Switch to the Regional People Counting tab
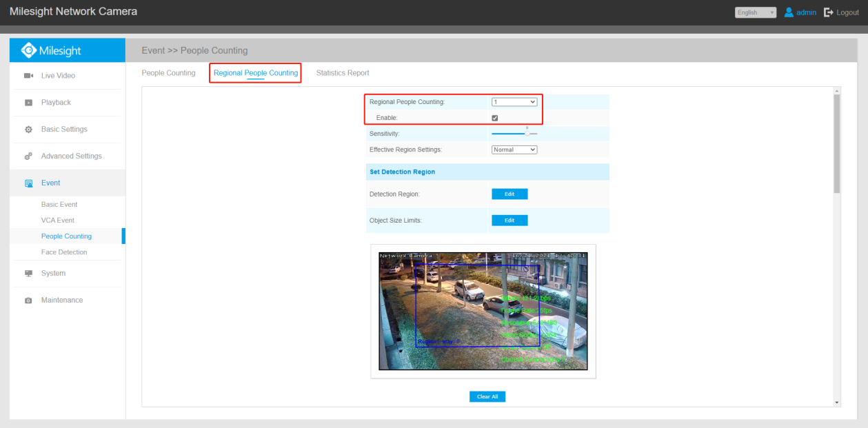 (256, 73)
